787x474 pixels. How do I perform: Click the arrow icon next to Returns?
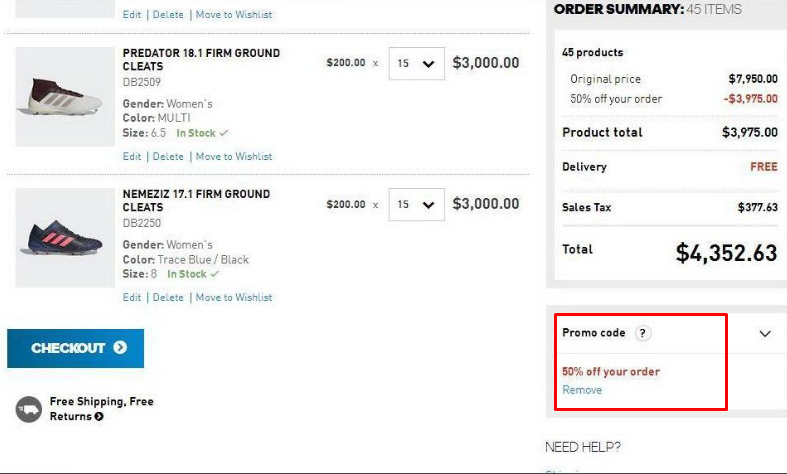click(x=99, y=416)
